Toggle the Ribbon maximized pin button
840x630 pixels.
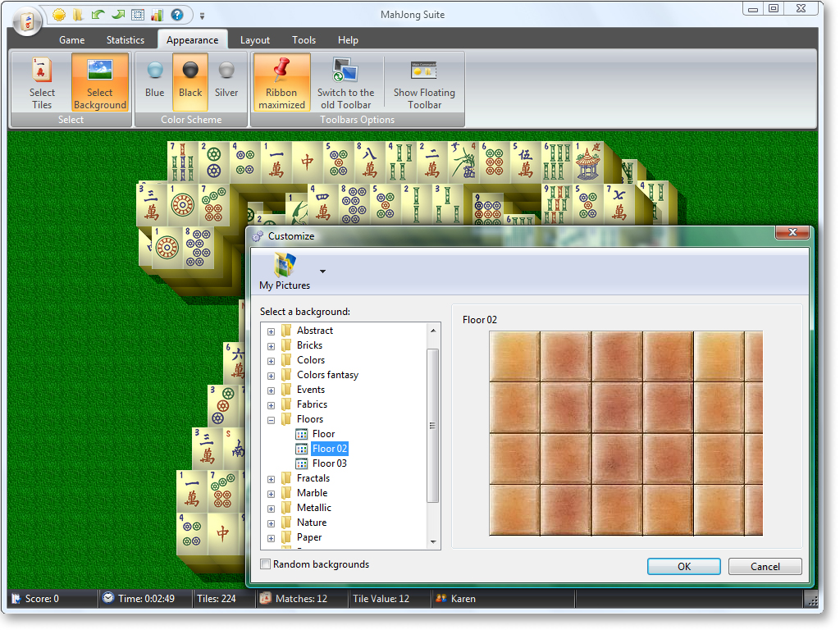point(282,83)
